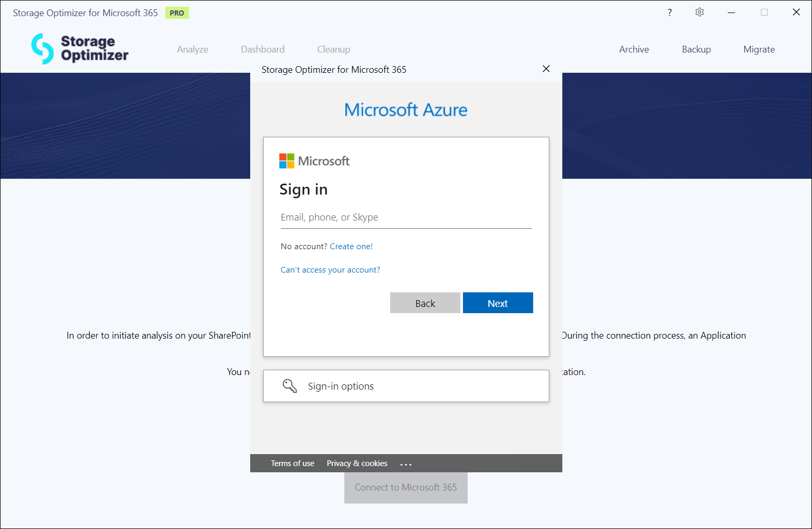Image resolution: width=812 pixels, height=529 pixels.
Task: Click the Storage Optimizer logo icon
Action: coord(42,49)
